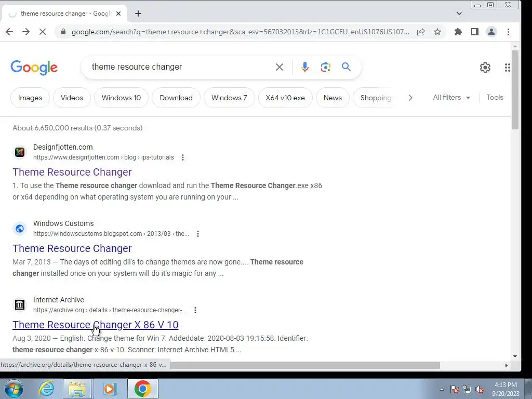Click the archive.org URL breadcrumb
The image size is (532, 399).
click(x=110, y=310)
